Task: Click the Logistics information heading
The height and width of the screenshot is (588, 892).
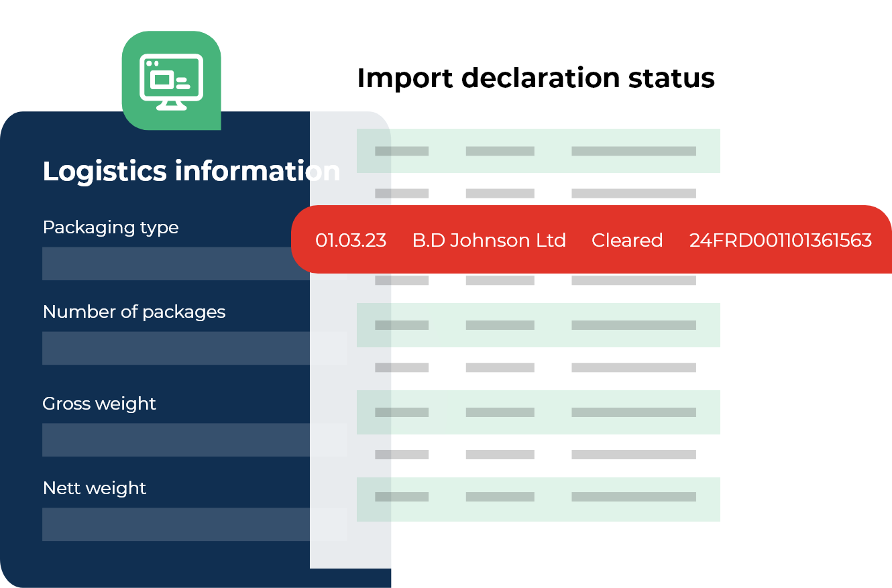Action: tap(191, 171)
